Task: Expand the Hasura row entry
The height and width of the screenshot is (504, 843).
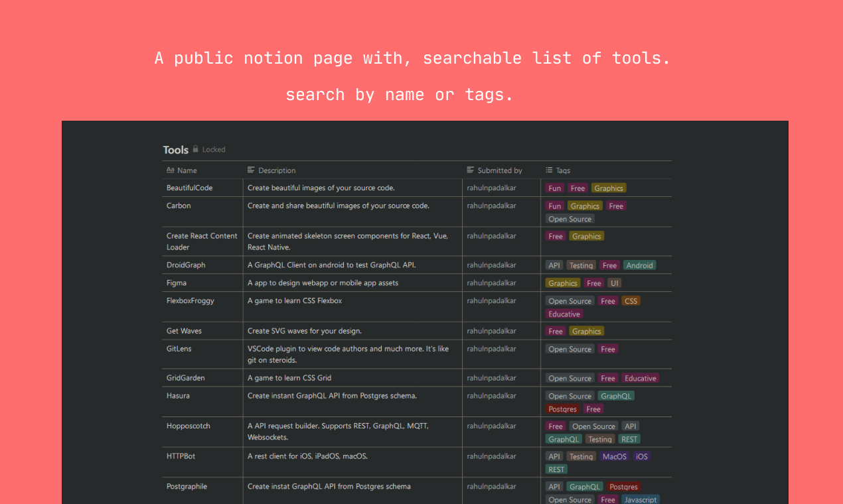Action: click(x=178, y=395)
